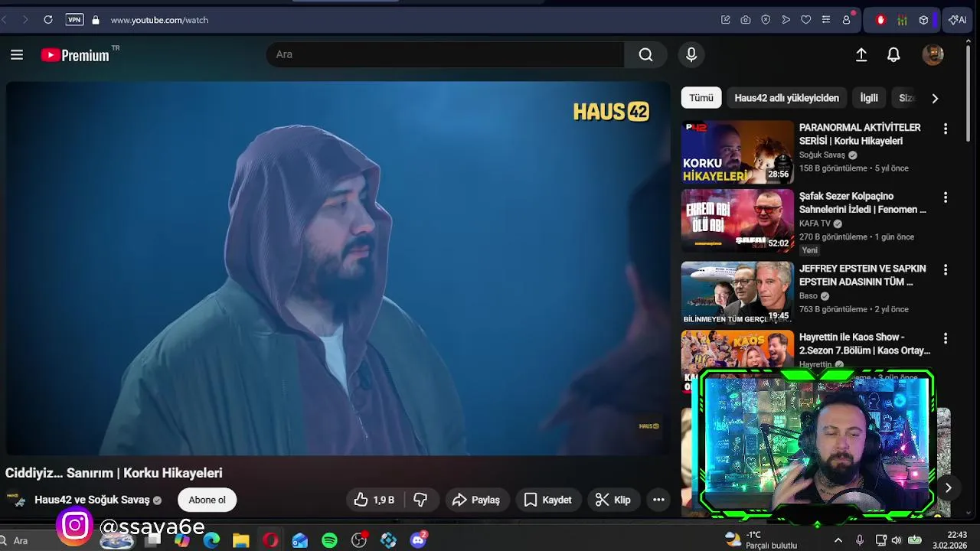Open options for JEFFREY EPSTEIN video
This screenshot has width=980, height=551.
946,269
